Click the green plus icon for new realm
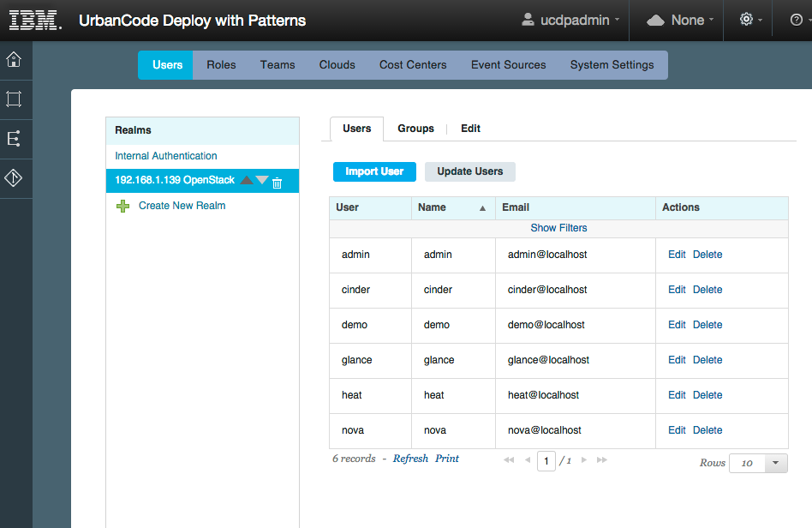This screenshot has height=528, width=812. click(x=122, y=206)
